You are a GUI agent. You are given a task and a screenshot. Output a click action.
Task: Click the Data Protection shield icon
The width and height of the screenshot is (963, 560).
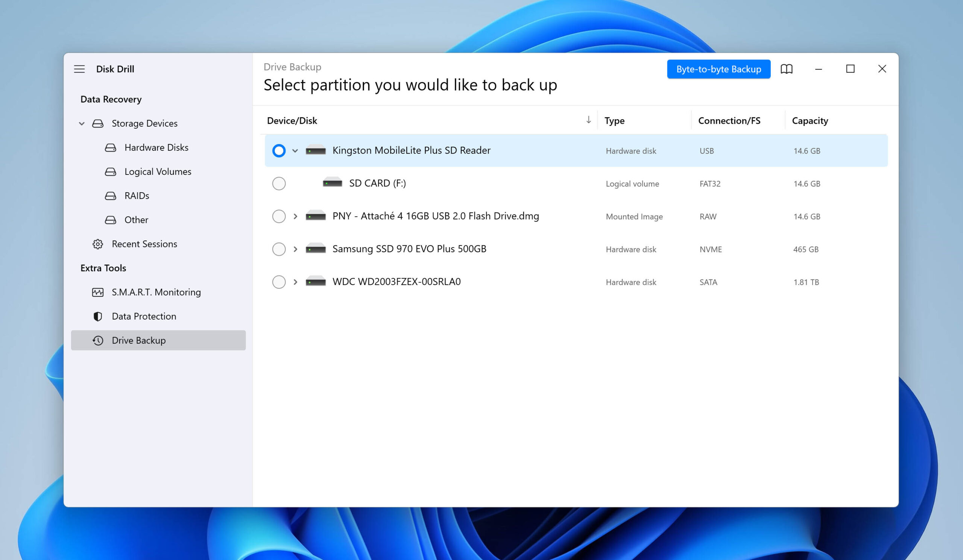(x=98, y=316)
